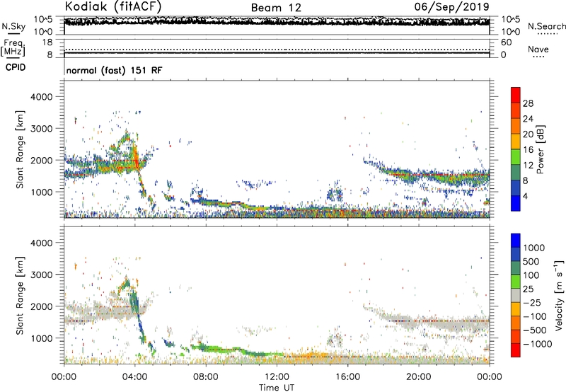The height and width of the screenshot is (392, 566).
Task: Click the red bottom of the velocity color bar
Action: click(x=516, y=350)
